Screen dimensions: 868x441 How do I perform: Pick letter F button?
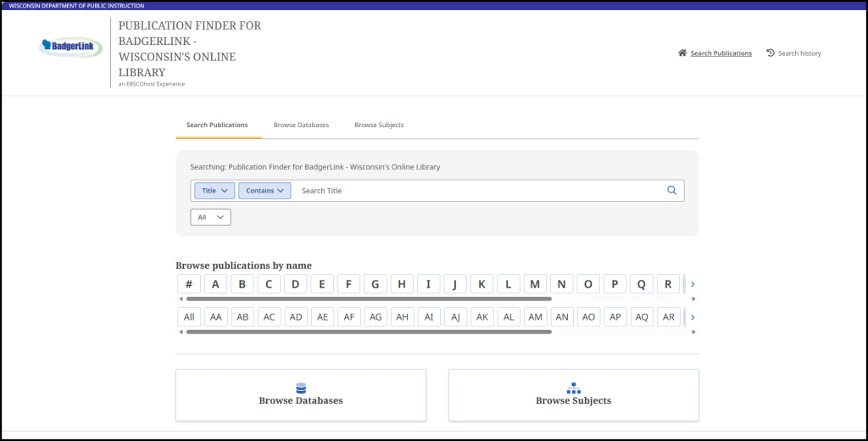tap(348, 284)
